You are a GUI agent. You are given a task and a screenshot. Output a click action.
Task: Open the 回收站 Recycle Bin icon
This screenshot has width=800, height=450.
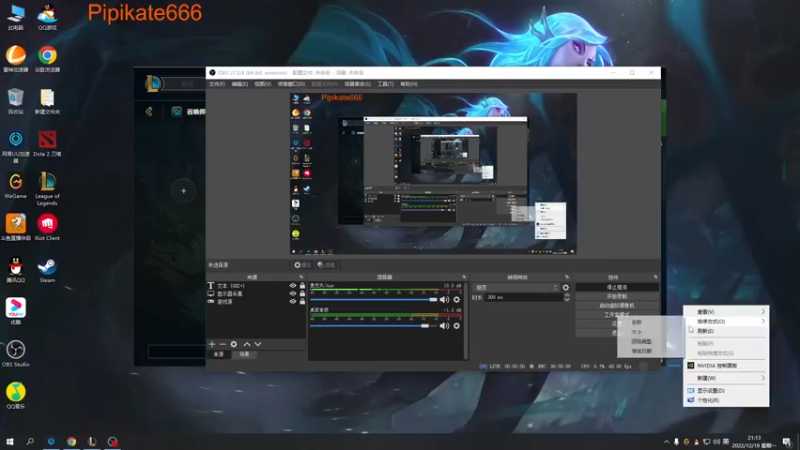(x=15, y=101)
